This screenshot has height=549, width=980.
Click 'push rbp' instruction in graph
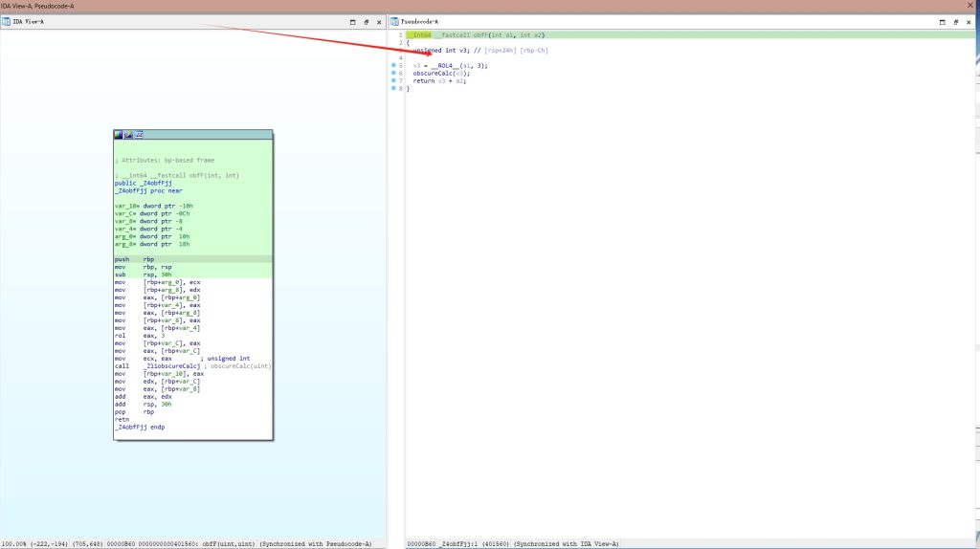[x=134, y=259]
